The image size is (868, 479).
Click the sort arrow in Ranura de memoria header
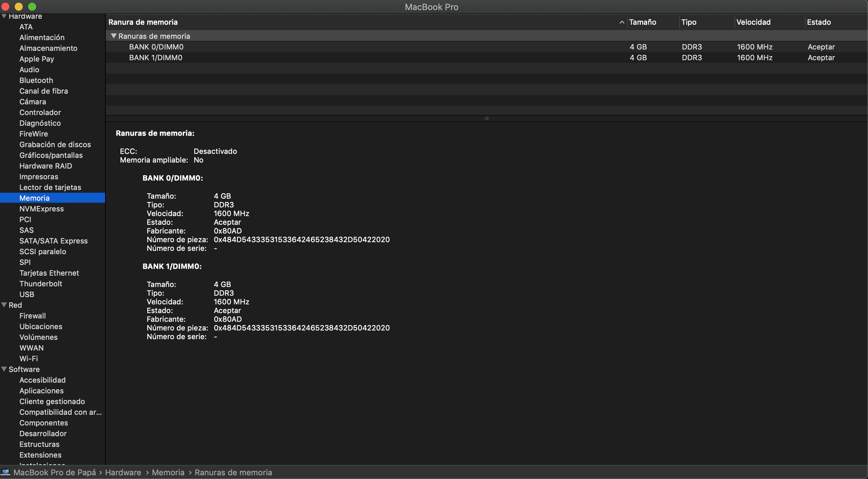tap(622, 22)
